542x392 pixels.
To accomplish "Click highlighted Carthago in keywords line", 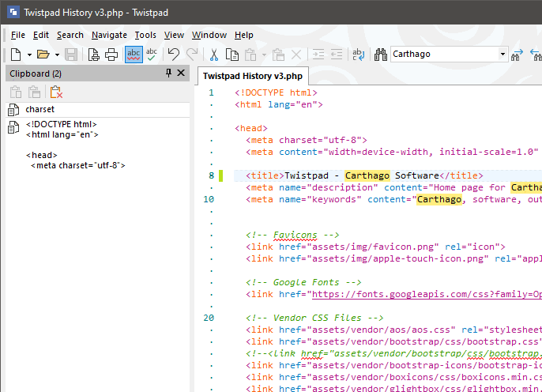I will [x=439, y=199].
